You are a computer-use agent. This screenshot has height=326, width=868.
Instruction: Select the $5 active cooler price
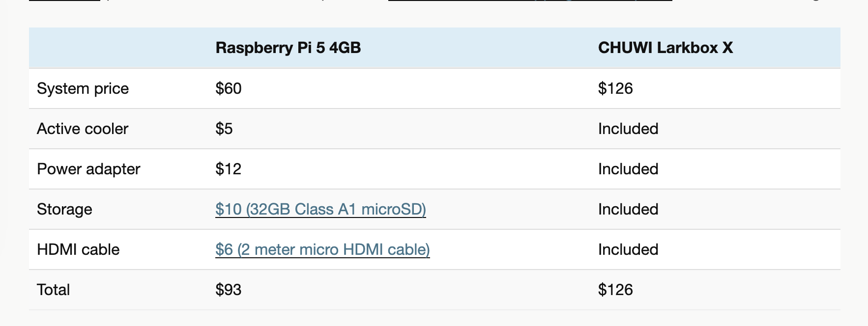coord(224,129)
